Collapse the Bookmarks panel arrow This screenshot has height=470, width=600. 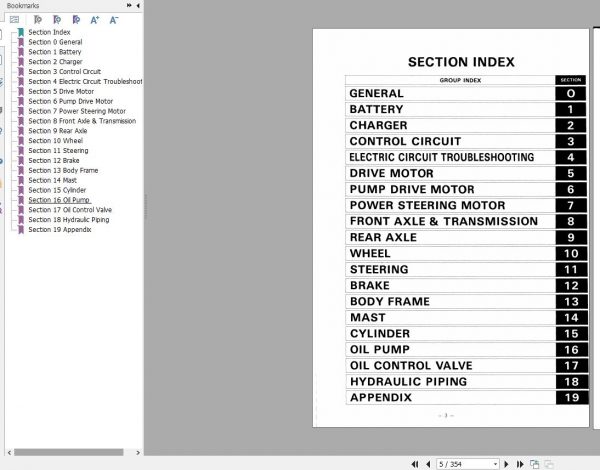[x=138, y=5]
